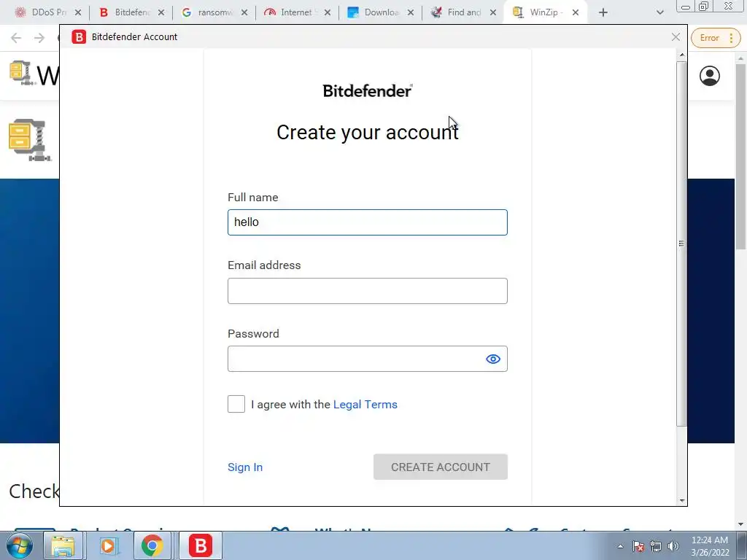Close the ransomware search tab
747x560 pixels.
(244, 12)
